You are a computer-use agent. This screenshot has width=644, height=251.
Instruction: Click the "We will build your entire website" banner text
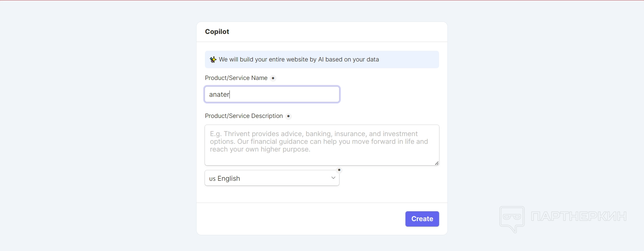[299, 59]
